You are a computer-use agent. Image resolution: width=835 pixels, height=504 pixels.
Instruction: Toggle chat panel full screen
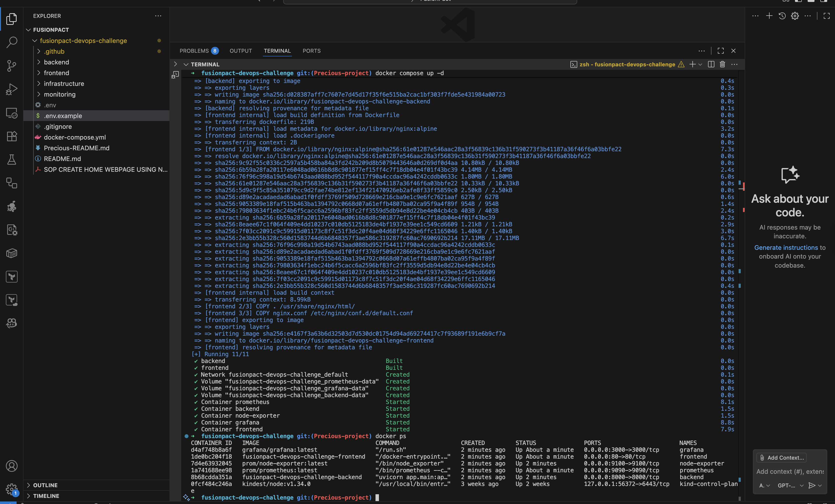(x=826, y=16)
